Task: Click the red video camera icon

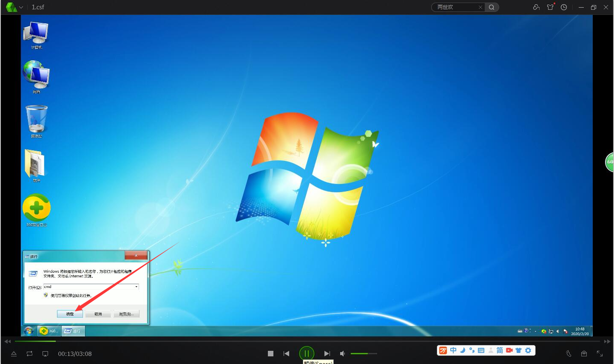Action: click(x=509, y=350)
